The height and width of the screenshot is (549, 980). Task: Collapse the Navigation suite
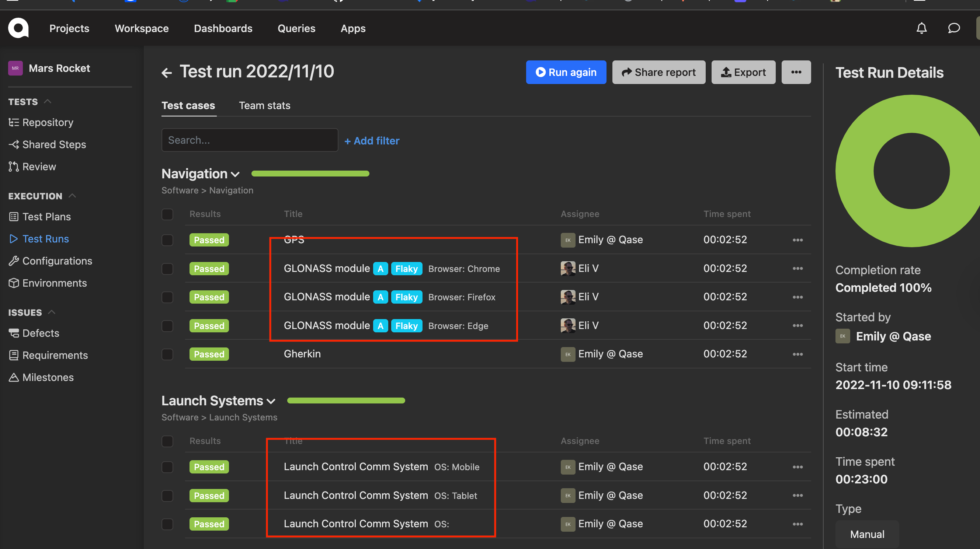[x=235, y=174]
